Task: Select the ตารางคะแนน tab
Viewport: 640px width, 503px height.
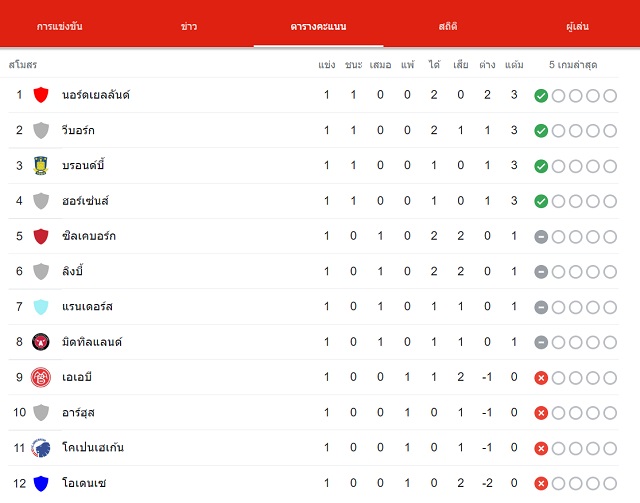Action: (x=318, y=27)
